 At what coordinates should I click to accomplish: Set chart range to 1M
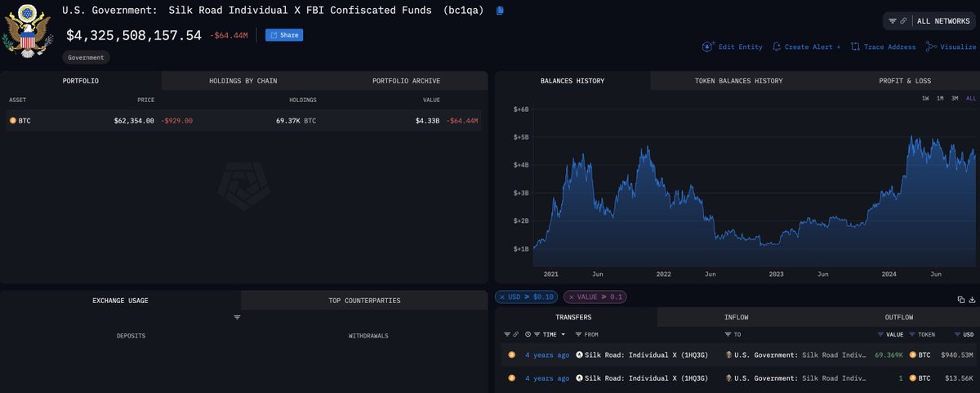[940, 98]
